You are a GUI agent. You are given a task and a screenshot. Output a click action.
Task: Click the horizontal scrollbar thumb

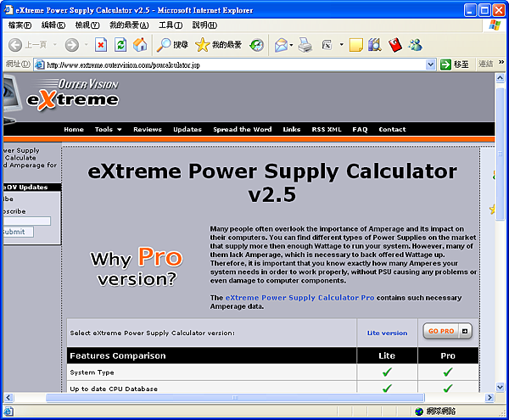235,398
